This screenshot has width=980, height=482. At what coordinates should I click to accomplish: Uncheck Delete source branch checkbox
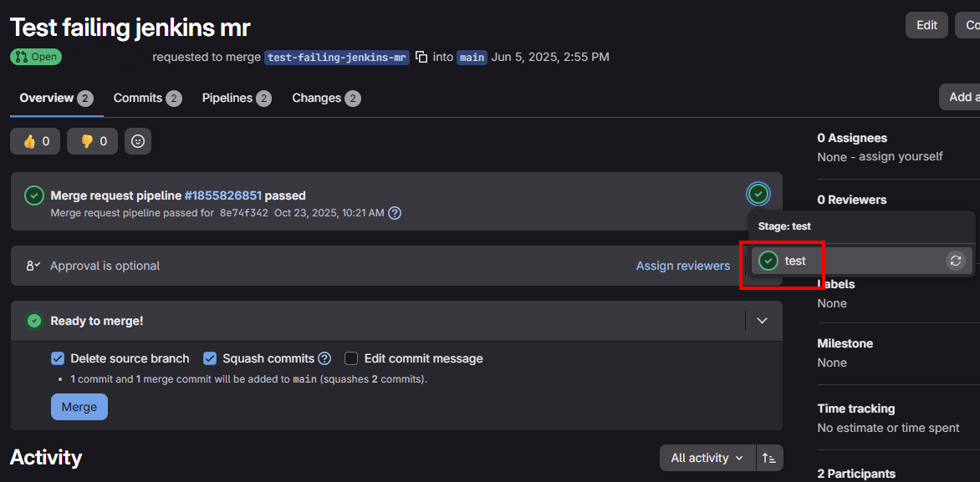pos(58,358)
